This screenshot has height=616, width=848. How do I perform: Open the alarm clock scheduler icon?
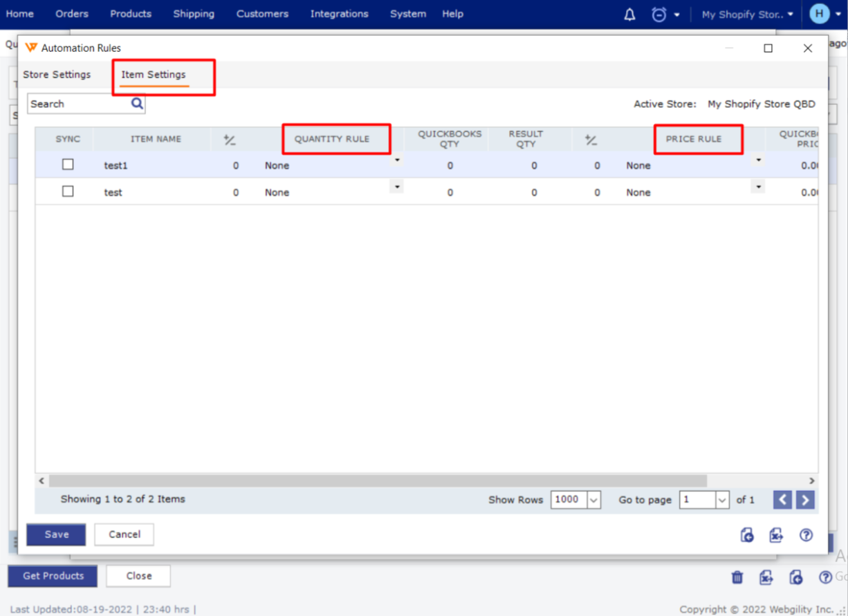[659, 15]
